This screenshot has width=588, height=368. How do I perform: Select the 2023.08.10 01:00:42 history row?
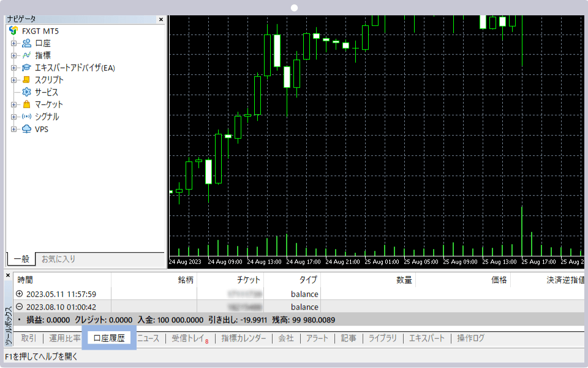click(x=299, y=307)
